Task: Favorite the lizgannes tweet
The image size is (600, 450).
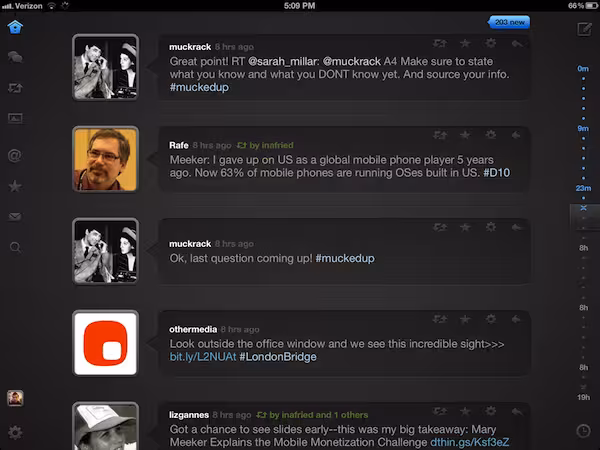Action: tap(465, 411)
